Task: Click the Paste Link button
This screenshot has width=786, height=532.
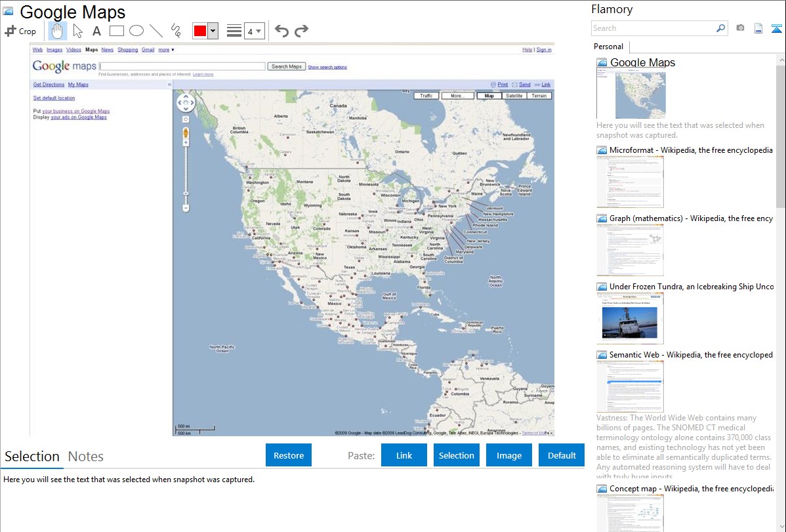Action: pos(404,455)
